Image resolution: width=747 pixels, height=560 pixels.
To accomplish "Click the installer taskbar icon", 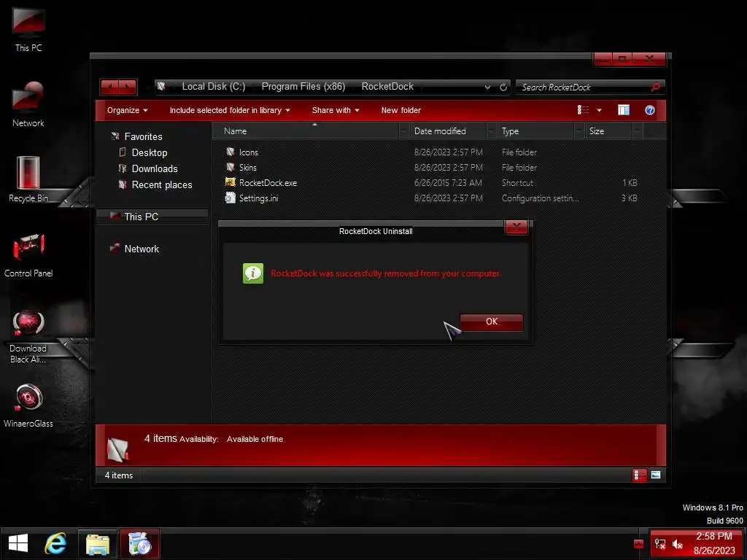I will pyautogui.click(x=139, y=543).
